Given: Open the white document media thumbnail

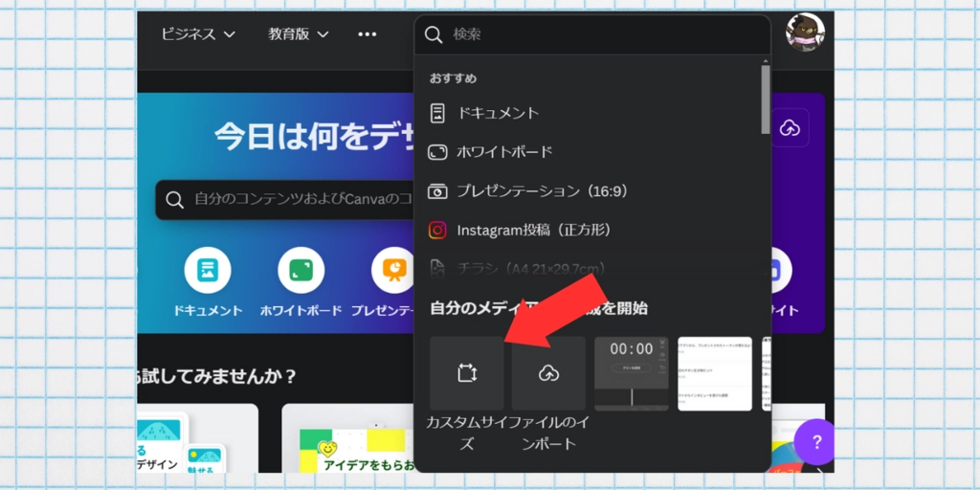Looking at the screenshot, I should point(715,374).
